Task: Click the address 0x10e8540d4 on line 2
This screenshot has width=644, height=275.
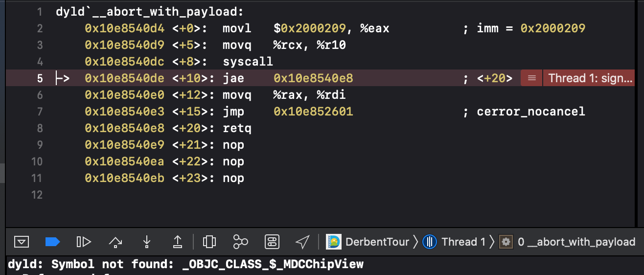Action: pyautogui.click(x=125, y=28)
